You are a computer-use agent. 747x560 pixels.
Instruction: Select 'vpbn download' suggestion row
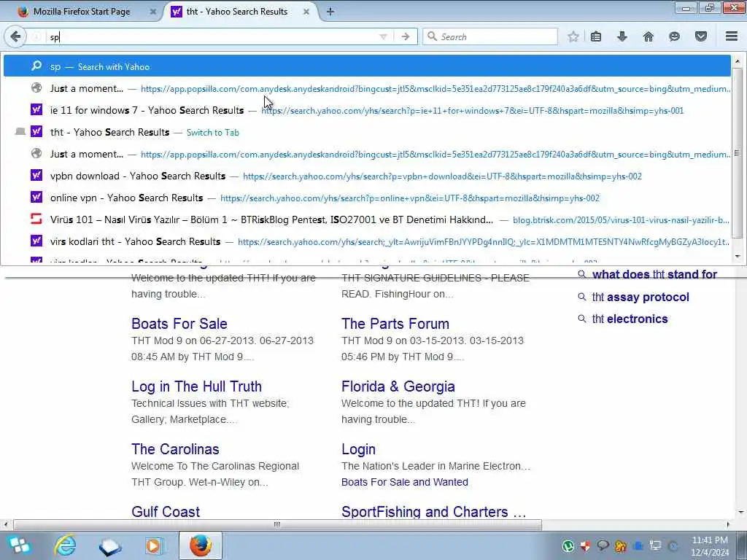[367, 176]
